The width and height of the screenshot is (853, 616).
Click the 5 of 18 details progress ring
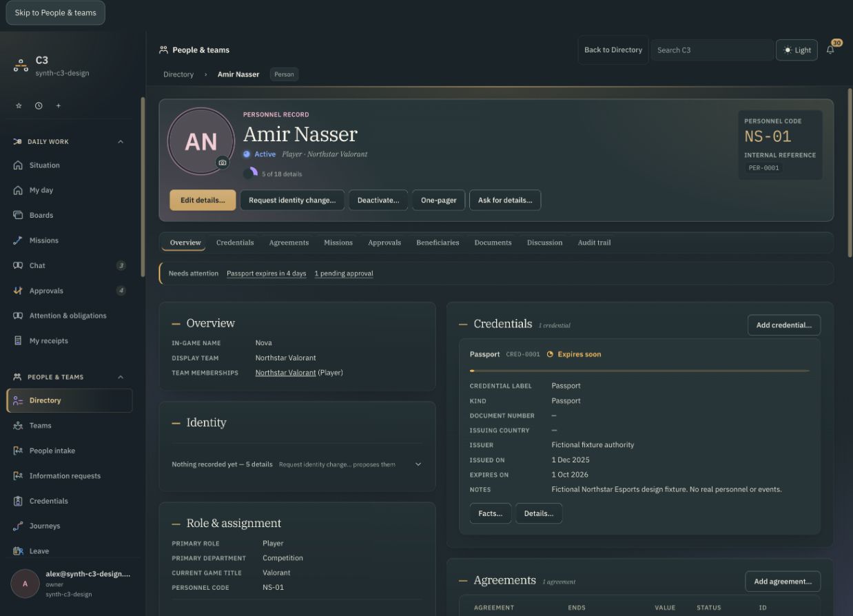(250, 174)
